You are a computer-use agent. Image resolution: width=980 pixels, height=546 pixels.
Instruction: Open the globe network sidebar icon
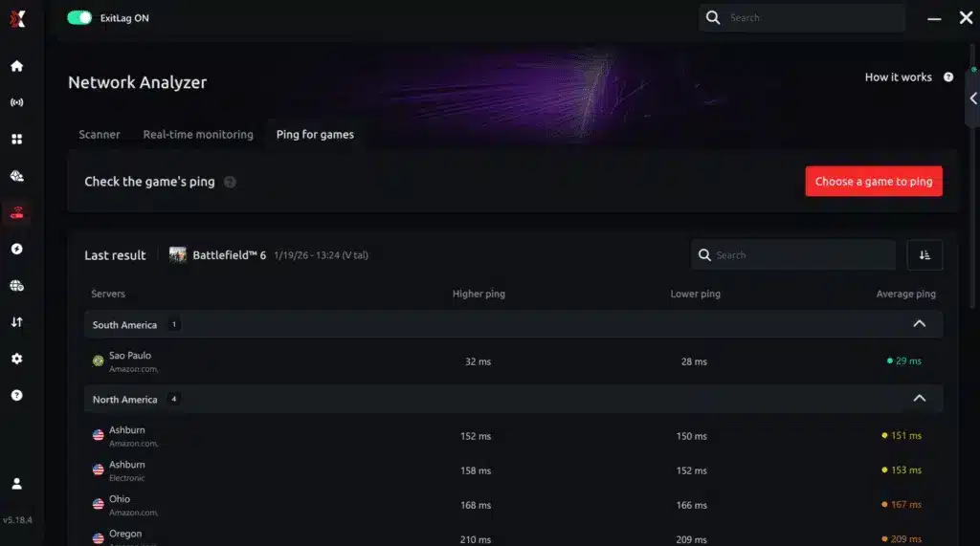coord(17,286)
